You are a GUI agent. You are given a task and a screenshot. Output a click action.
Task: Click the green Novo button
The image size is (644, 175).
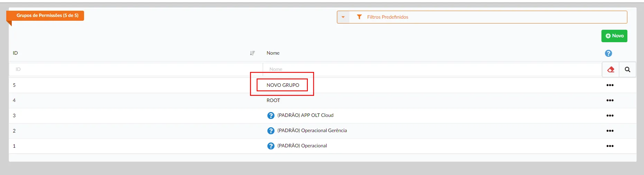click(614, 36)
